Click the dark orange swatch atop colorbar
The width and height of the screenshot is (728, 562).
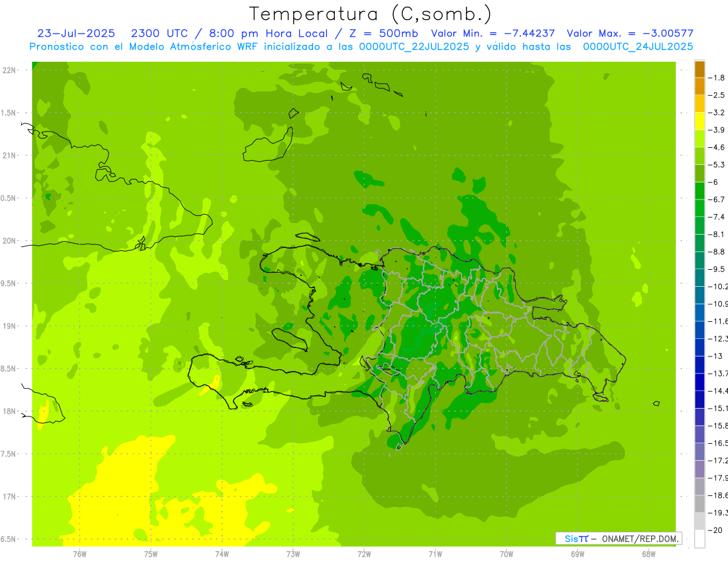coord(699,69)
